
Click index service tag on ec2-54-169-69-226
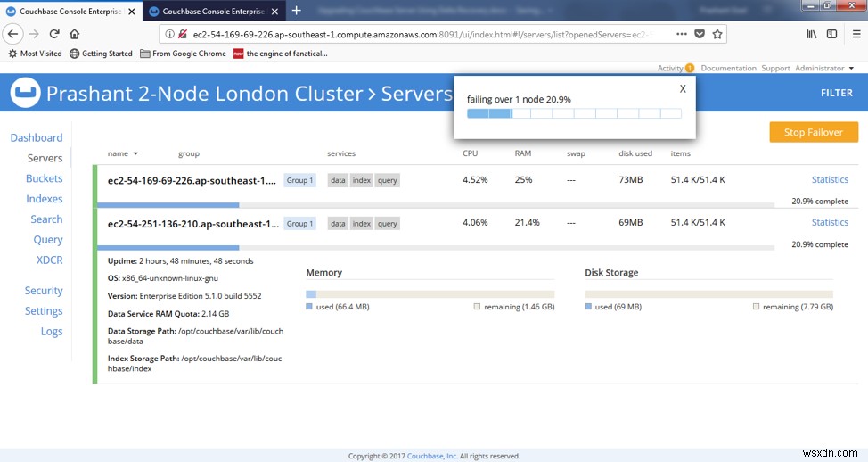click(x=362, y=180)
